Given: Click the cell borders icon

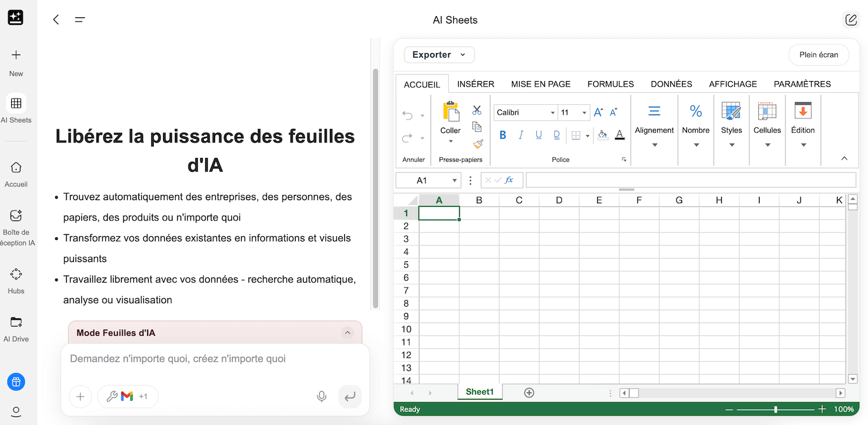Looking at the screenshot, I should pyautogui.click(x=576, y=136).
